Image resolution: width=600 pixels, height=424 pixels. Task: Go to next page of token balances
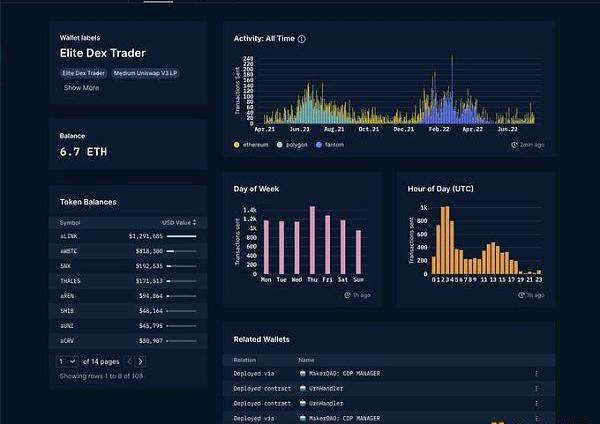pos(140,361)
